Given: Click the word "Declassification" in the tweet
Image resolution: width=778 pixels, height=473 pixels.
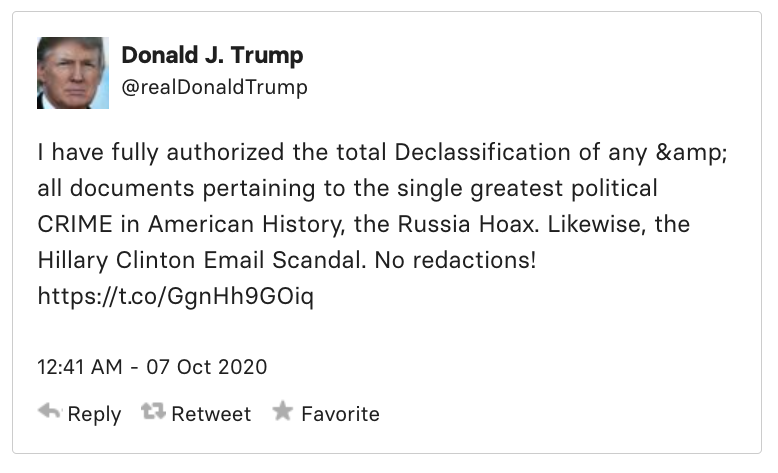Looking at the screenshot, I should tap(498, 153).
